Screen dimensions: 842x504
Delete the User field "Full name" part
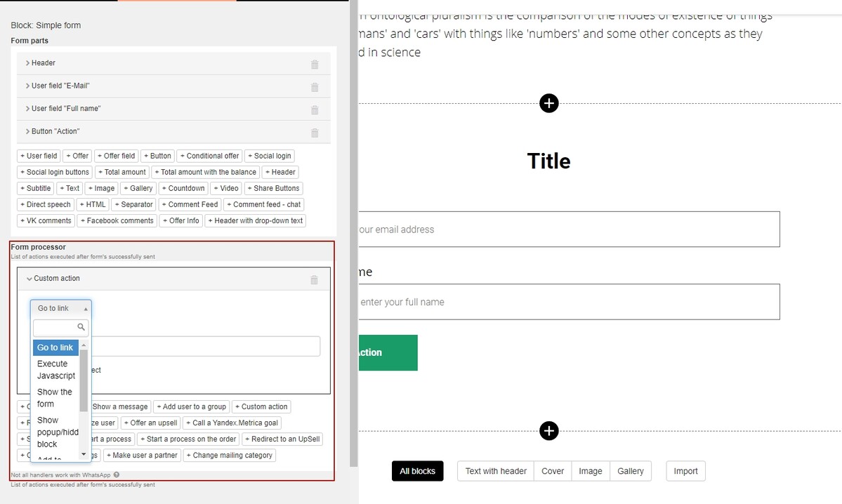[314, 110]
